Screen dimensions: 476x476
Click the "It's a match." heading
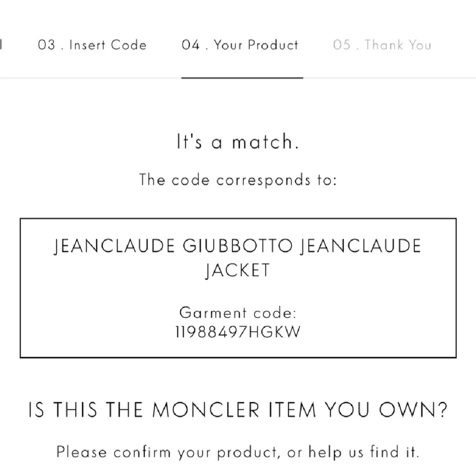coord(238,141)
